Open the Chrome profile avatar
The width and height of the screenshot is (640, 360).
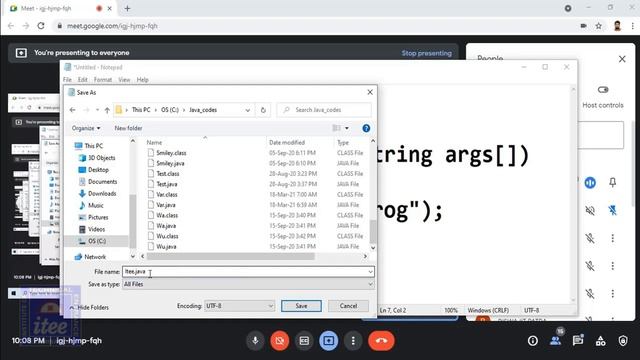(617, 26)
